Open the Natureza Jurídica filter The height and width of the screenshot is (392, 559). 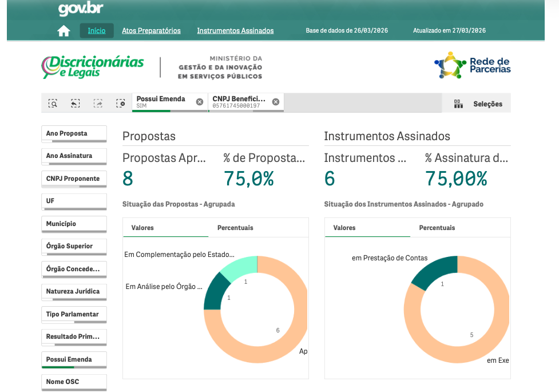click(74, 291)
